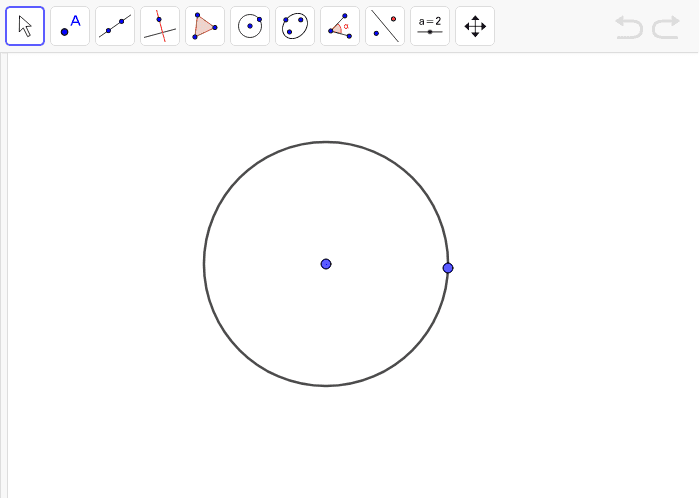Screen dimensions: 700x500
Task: Activate Move Graphics View tool
Action: point(475,26)
